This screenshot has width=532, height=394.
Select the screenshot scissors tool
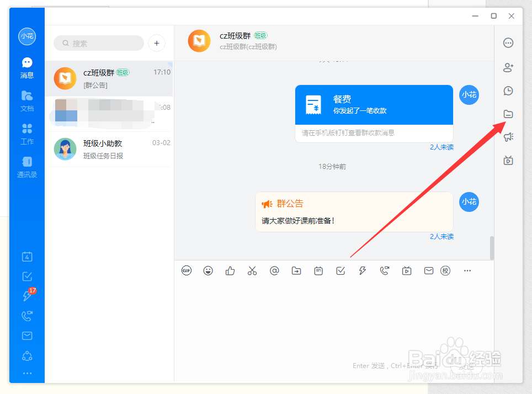click(x=252, y=270)
